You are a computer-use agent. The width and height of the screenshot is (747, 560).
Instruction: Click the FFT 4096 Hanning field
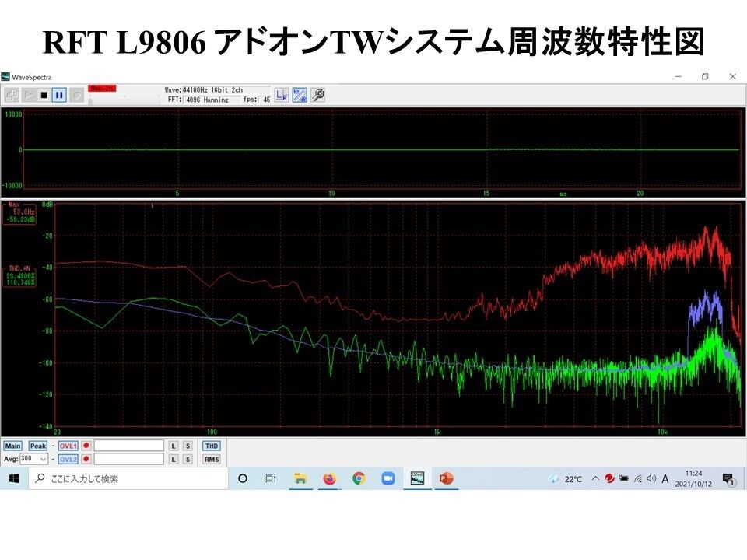(212, 100)
